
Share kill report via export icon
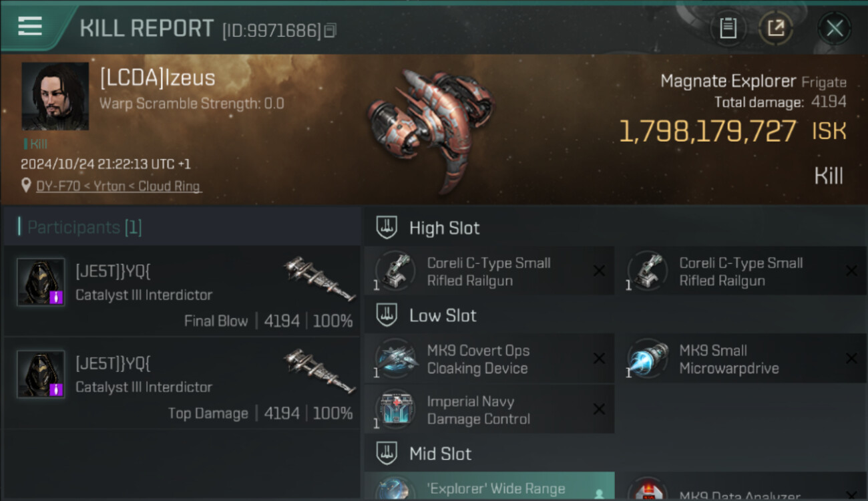pyautogui.click(x=776, y=28)
